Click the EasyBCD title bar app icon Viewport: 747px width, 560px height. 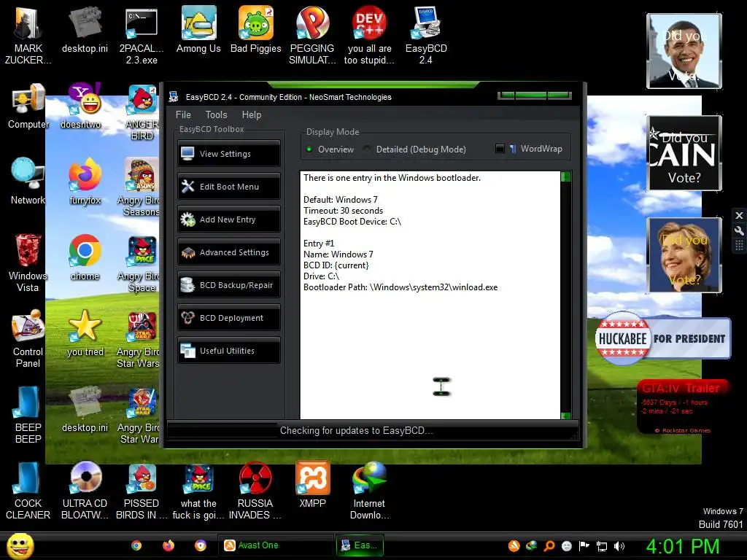(174, 97)
